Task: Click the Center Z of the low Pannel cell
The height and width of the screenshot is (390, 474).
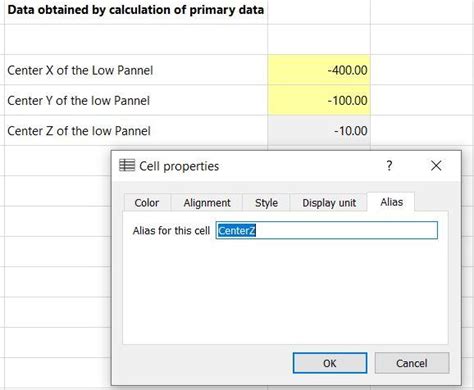Action: [x=136, y=131]
